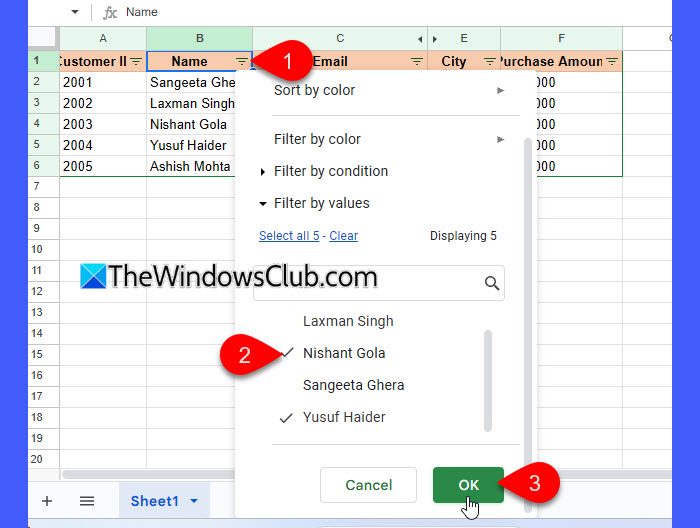Image resolution: width=700 pixels, height=528 pixels.
Task: Select column A header
Action: (x=103, y=38)
